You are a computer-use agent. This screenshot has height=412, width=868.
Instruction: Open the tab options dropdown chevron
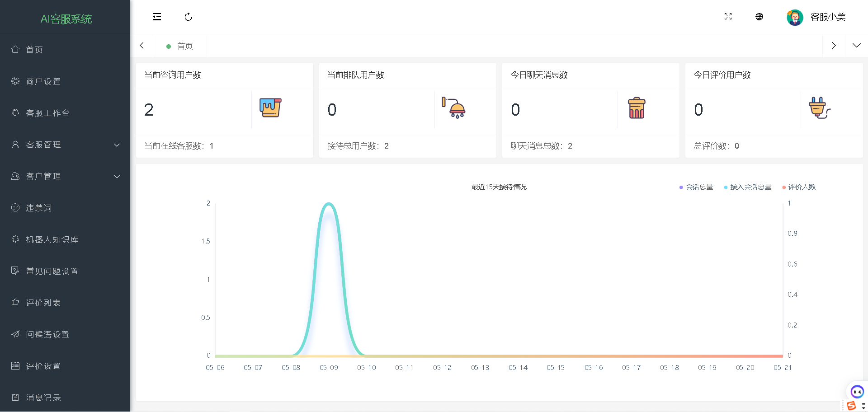point(856,46)
